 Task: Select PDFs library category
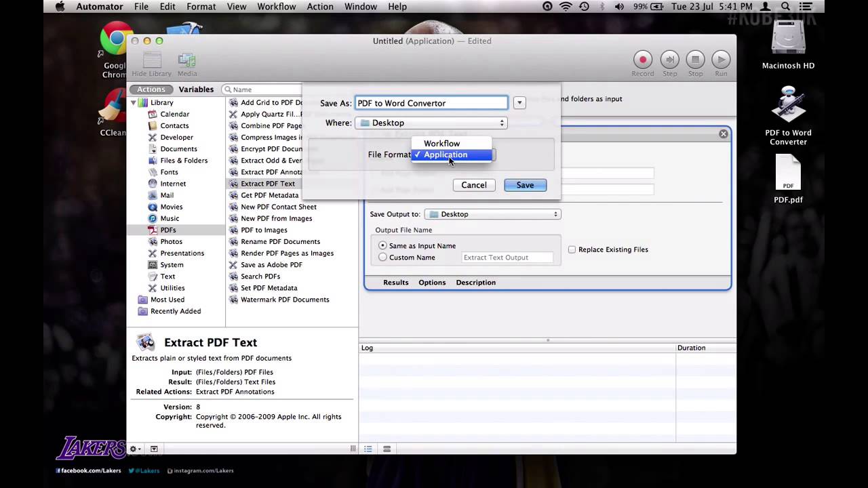click(x=167, y=230)
